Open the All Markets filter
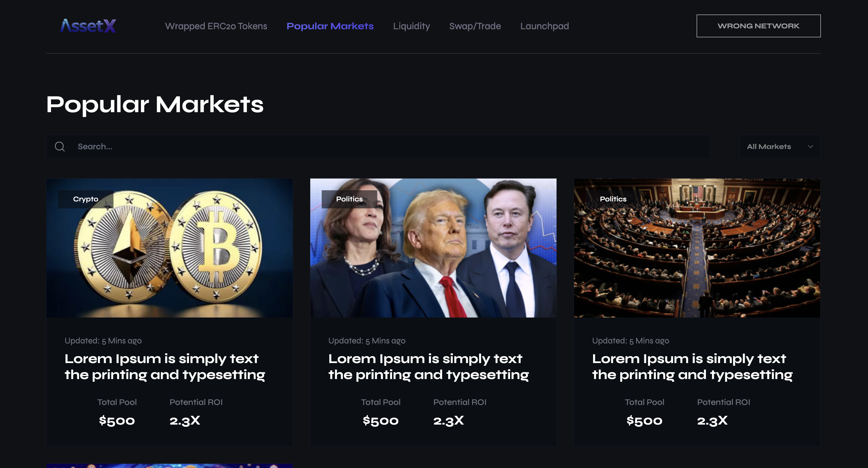This screenshot has height=468, width=868. pos(769,147)
